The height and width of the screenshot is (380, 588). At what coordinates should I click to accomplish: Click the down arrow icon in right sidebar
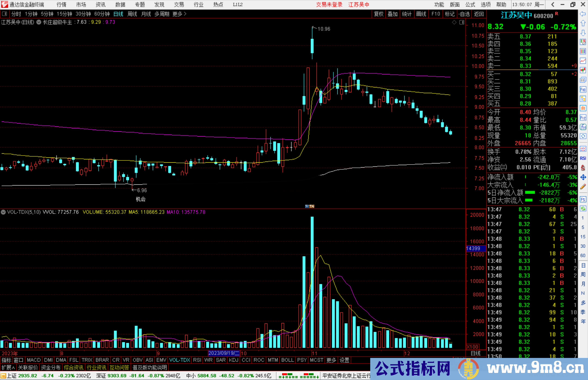583,33
